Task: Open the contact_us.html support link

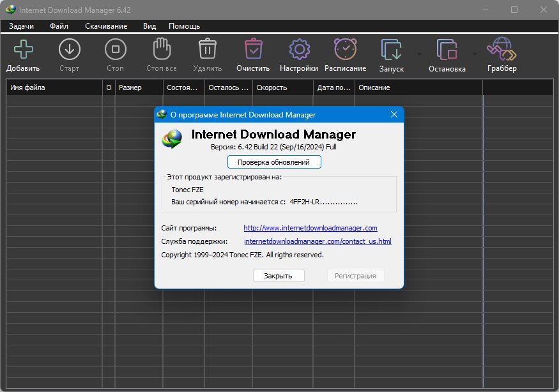Action: click(318, 241)
